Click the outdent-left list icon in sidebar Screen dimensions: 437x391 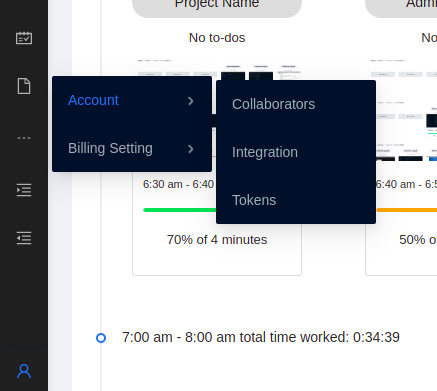click(x=24, y=238)
